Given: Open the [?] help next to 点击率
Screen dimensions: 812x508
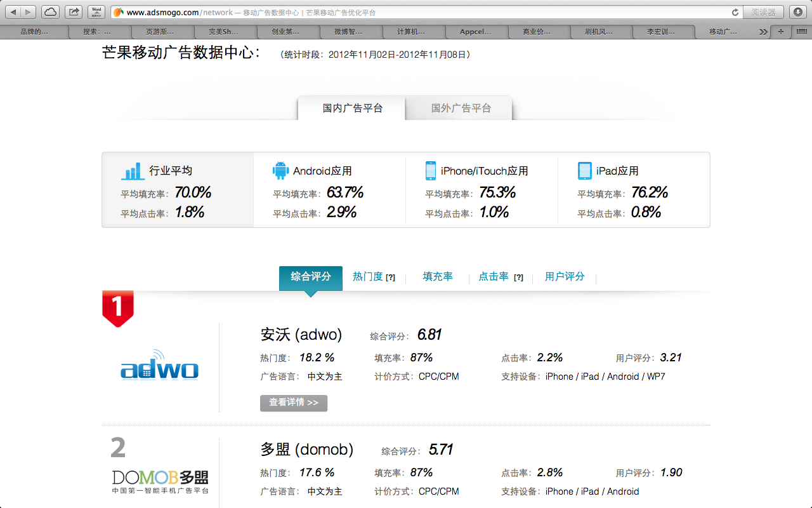Looking at the screenshot, I should pyautogui.click(x=518, y=277).
